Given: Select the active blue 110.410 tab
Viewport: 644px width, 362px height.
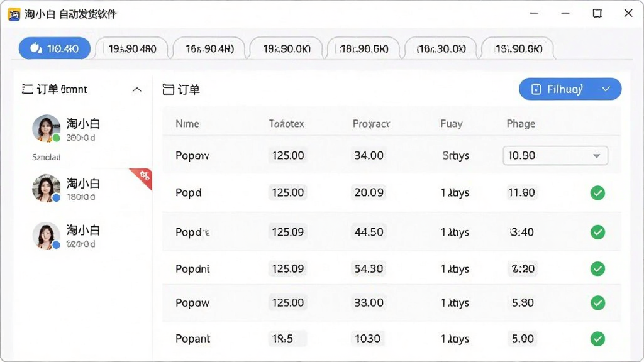Looking at the screenshot, I should pyautogui.click(x=55, y=48).
